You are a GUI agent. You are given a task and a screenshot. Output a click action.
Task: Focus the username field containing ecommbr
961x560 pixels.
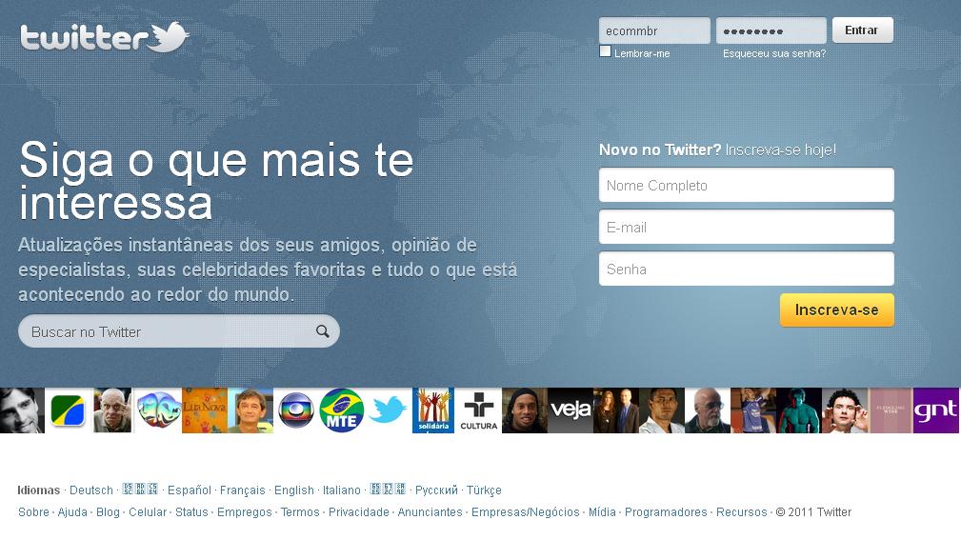(x=654, y=30)
